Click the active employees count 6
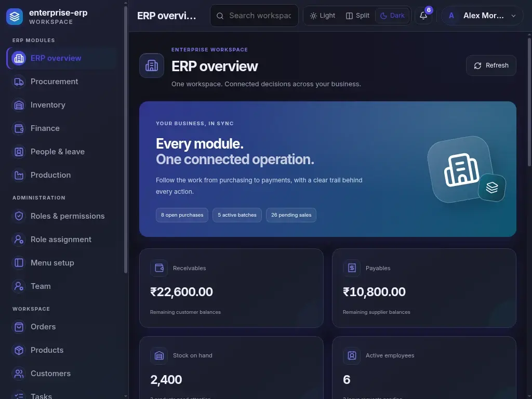532x399 pixels. click(347, 380)
